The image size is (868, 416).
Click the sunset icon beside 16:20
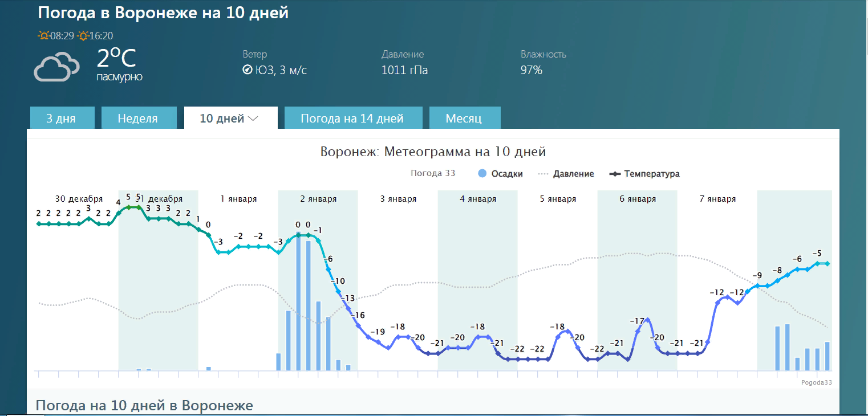(83, 36)
